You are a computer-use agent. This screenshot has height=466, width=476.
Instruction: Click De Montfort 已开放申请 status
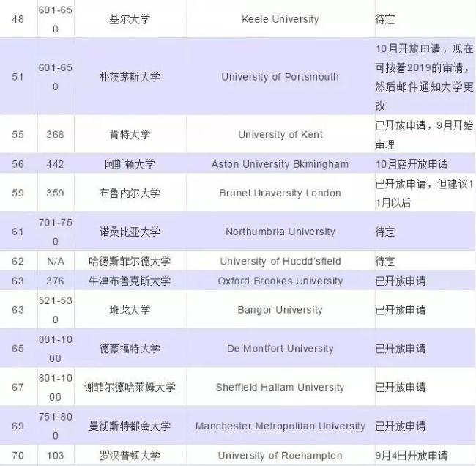(x=401, y=348)
